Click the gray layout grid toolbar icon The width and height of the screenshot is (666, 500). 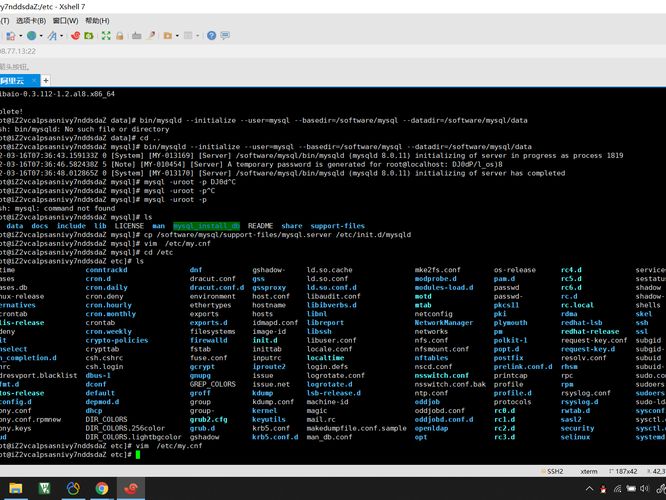pyautogui.click(x=188, y=36)
